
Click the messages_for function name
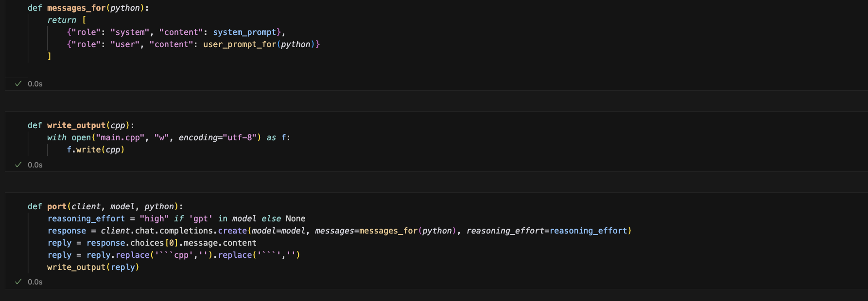pyautogui.click(x=76, y=8)
